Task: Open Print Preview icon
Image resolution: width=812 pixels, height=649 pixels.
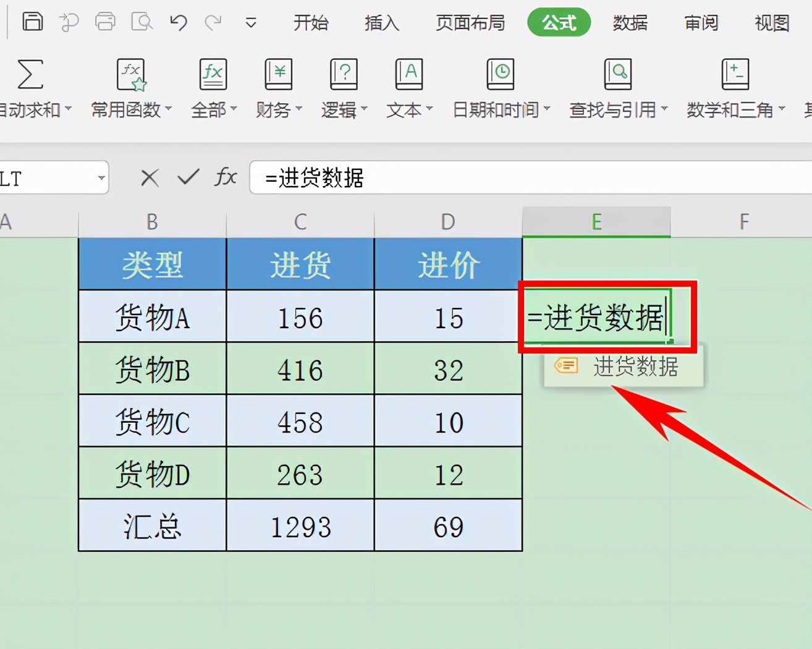Action: (142, 22)
